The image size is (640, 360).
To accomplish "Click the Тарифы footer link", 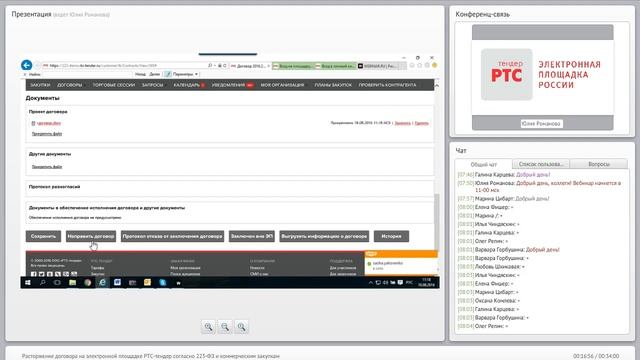I will click(x=97, y=268).
